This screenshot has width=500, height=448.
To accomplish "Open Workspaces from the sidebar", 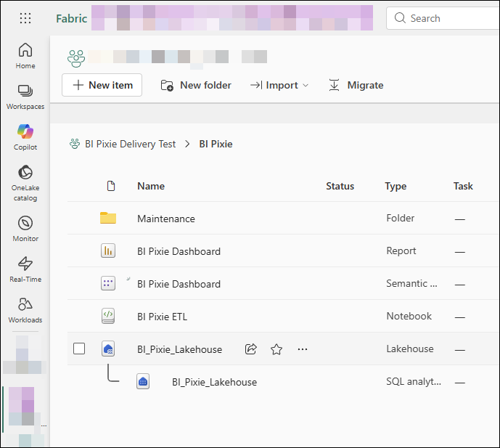I will [25, 97].
